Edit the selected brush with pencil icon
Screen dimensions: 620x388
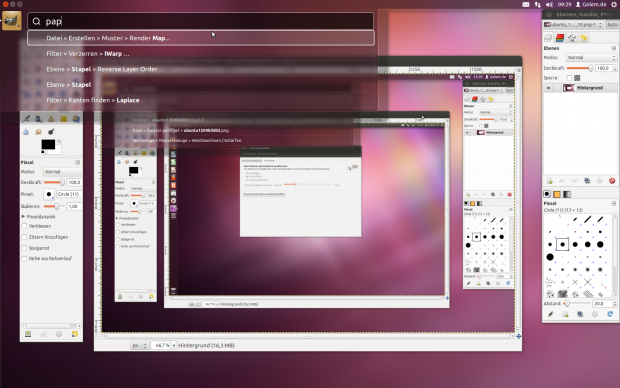coord(550,314)
